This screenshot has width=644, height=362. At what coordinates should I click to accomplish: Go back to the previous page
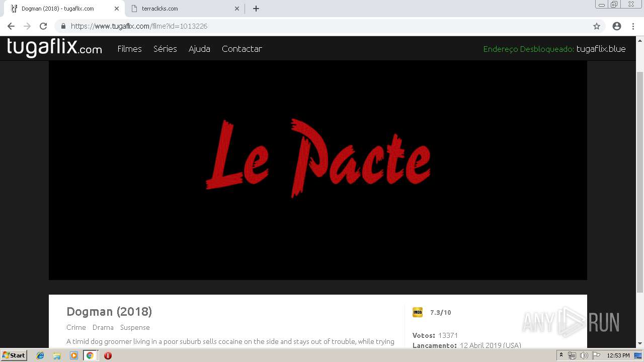[x=11, y=26]
